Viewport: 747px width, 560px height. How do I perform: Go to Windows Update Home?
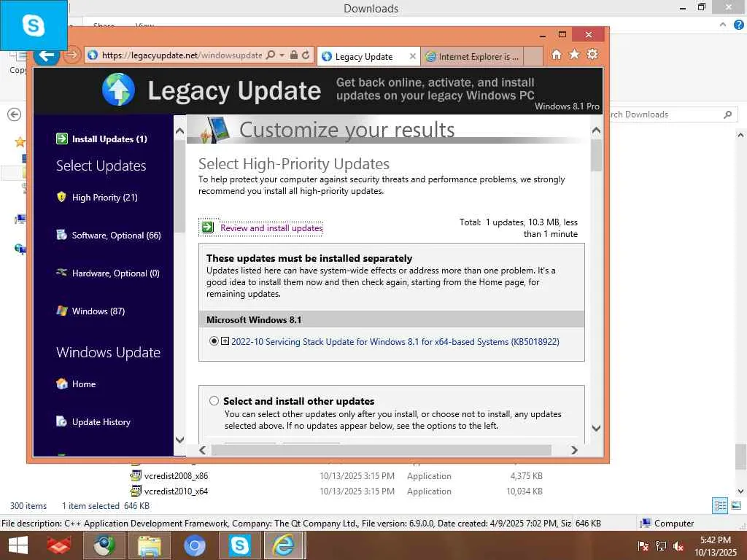pyautogui.click(x=84, y=384)
